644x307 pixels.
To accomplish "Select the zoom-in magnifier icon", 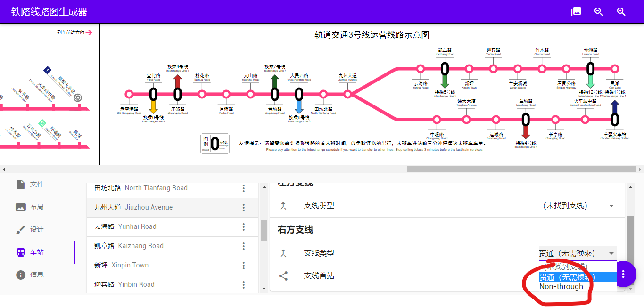I will pyautogui.click(x=621, y=12).
